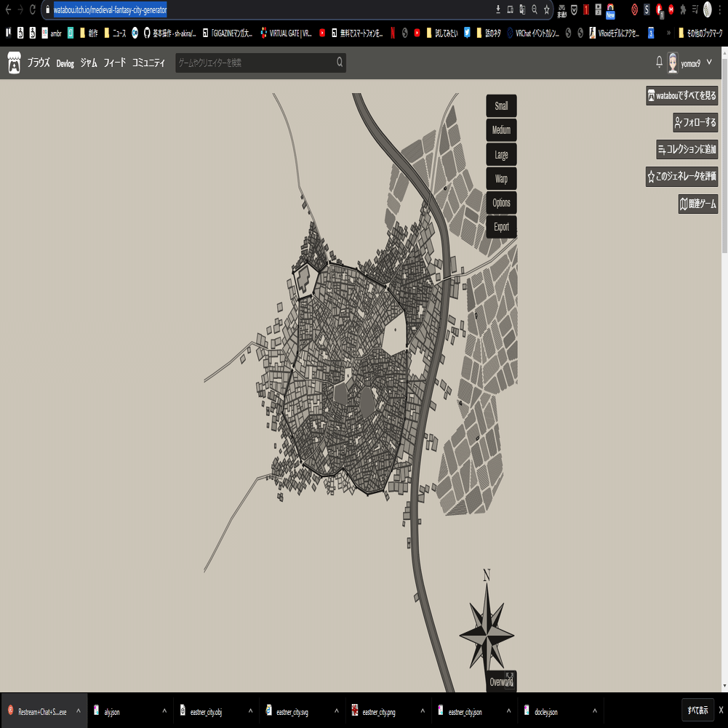The width and height of the screenshot is (728, 728).
Task: Click the Overworld button
Action: [x=501, y=681]
